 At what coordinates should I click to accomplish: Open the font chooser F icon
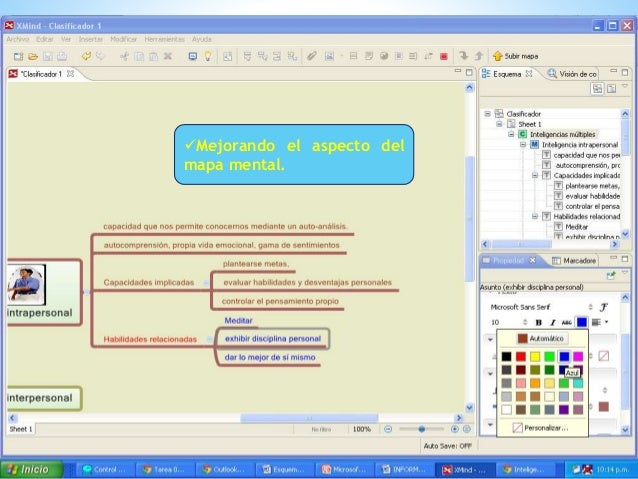coord(603,307)
